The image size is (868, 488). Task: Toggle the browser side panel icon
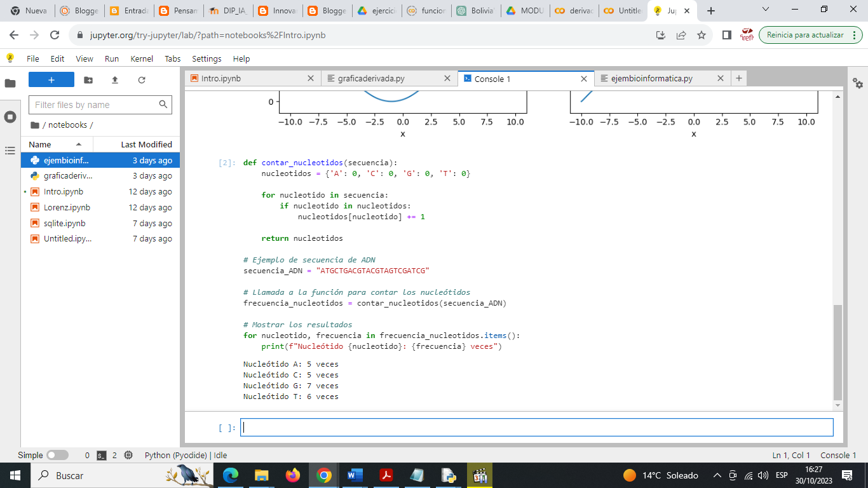727,35
